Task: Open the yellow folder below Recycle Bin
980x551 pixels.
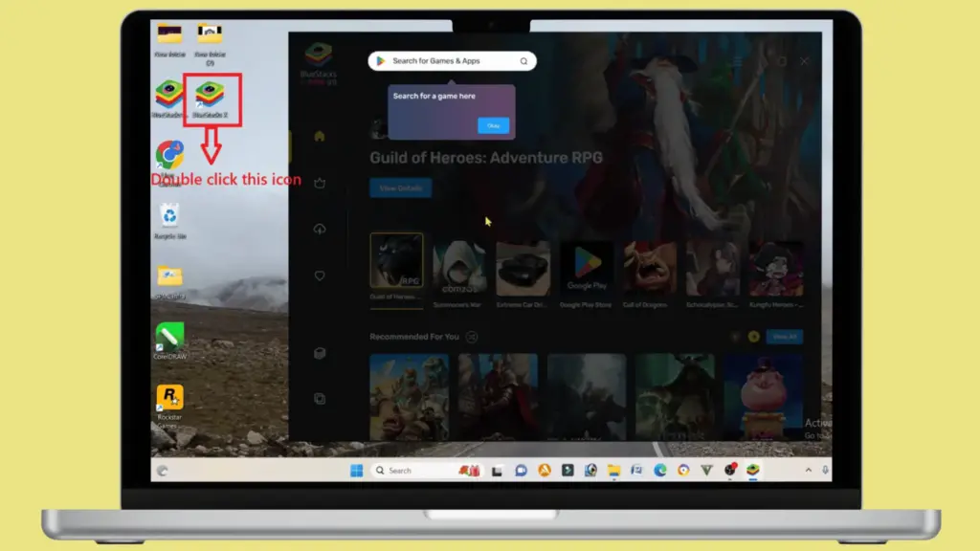Action: click(x=169, y=276)
